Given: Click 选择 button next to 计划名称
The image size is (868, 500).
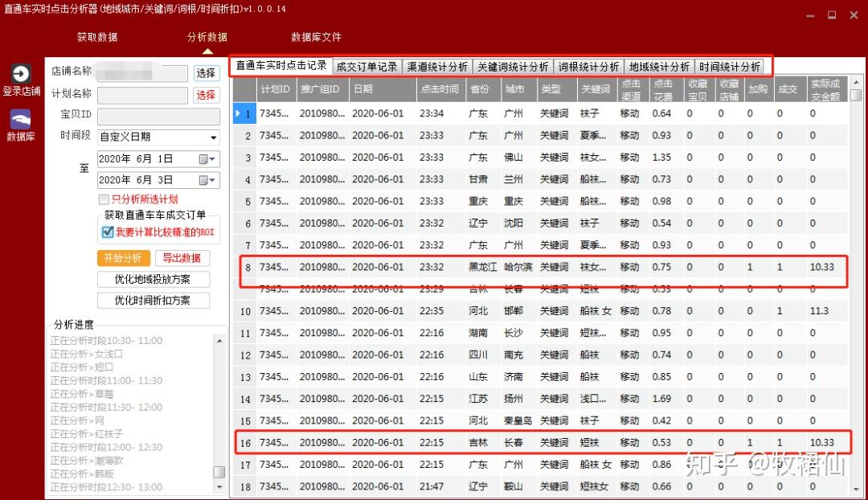Looking at the screenshot, I should [x=206, y=95].
